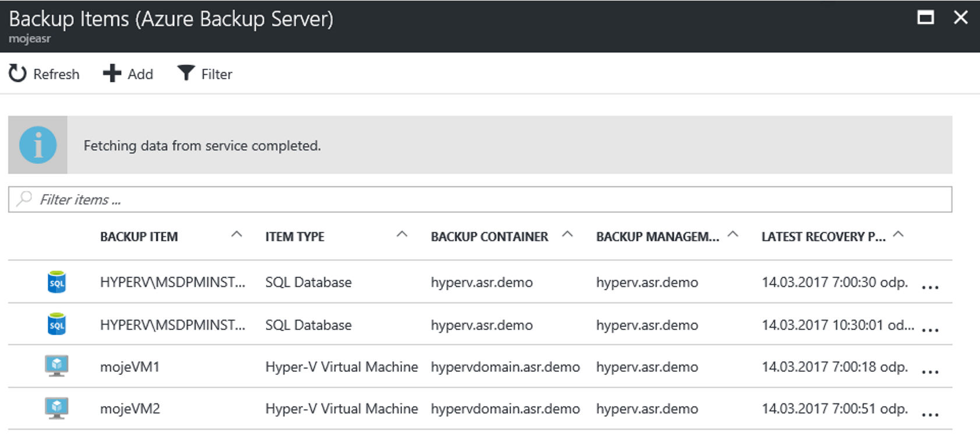Image resolution: width=980 pixels, height=443 pixels.
Task: Sort by Item Type column arrow
Action: (x=402, y=234)
